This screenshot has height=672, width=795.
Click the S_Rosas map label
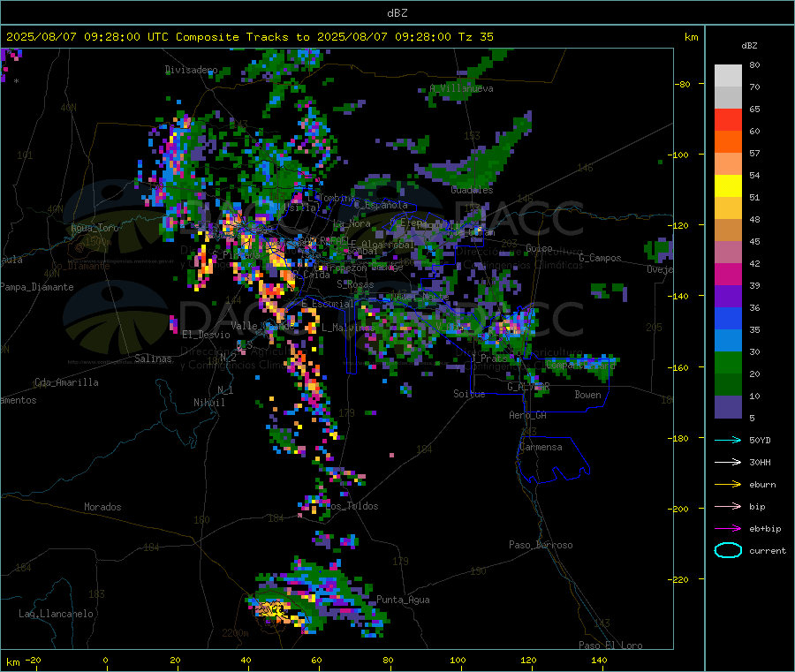355,284
